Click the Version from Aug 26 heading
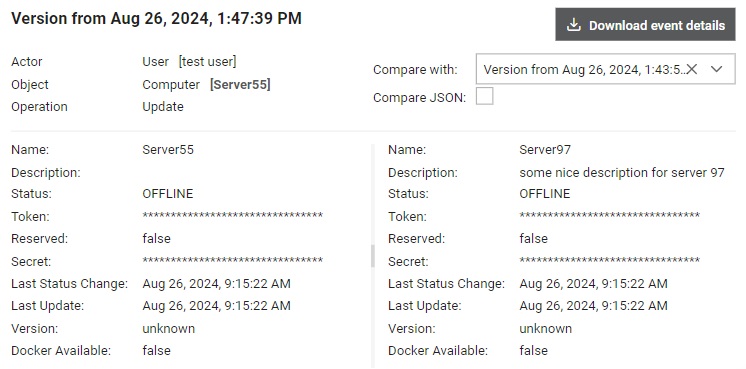746x369 pixels. (x=157, y=19)
